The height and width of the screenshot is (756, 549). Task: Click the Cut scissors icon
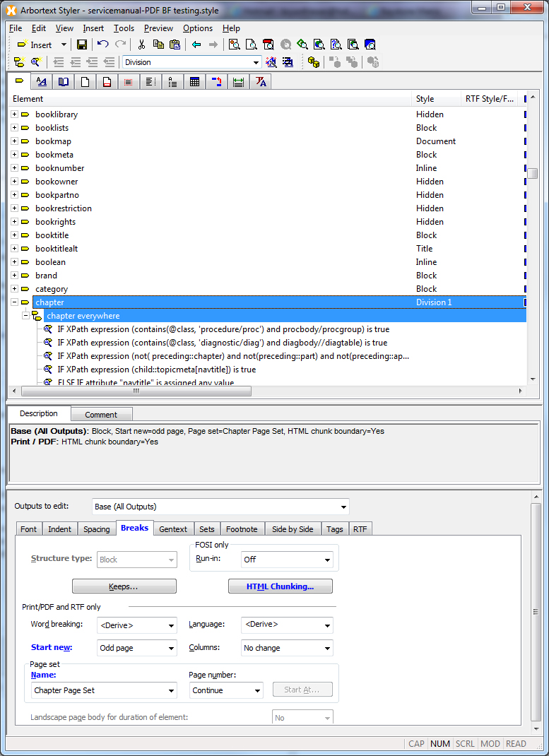click(x=141, y=45)
